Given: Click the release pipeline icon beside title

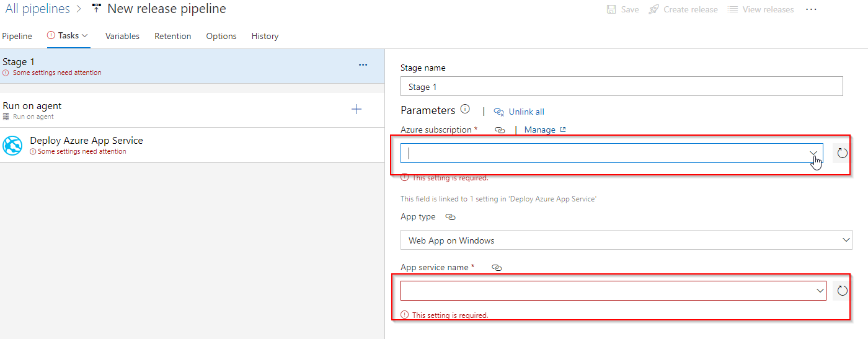Looking at the screenshot, I should pyautogui.click(x=96, y=9).
